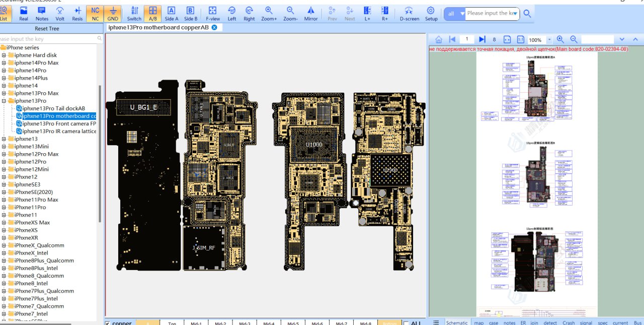Click the PDF page number field
Image resolution: width=644 pixels, height=325 pixels.
pos(467,39)
